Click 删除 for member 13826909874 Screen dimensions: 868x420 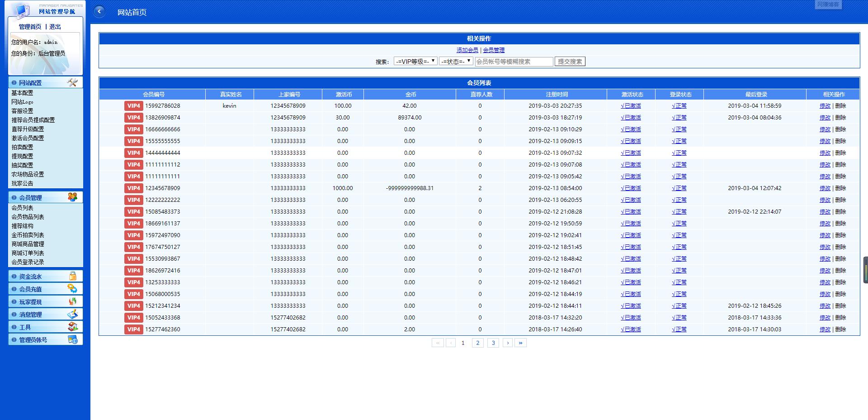point(840,117)
